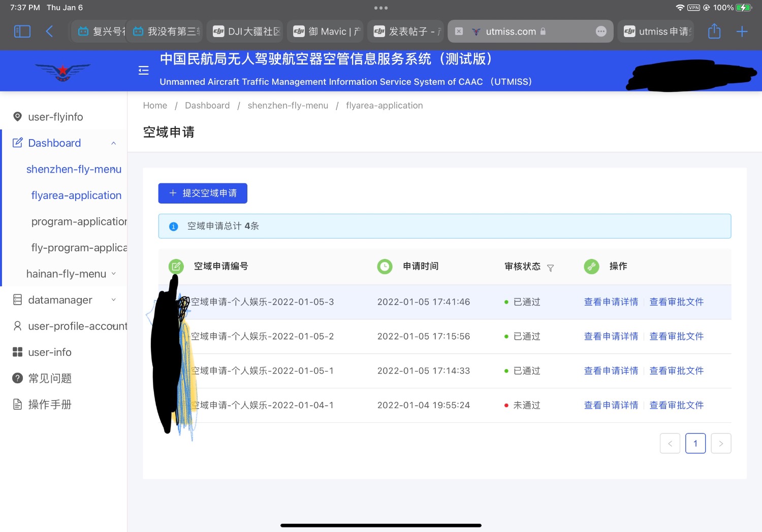
Task: Add a new Safari tab
Action: pyautogui.click(x=742, y=31)
